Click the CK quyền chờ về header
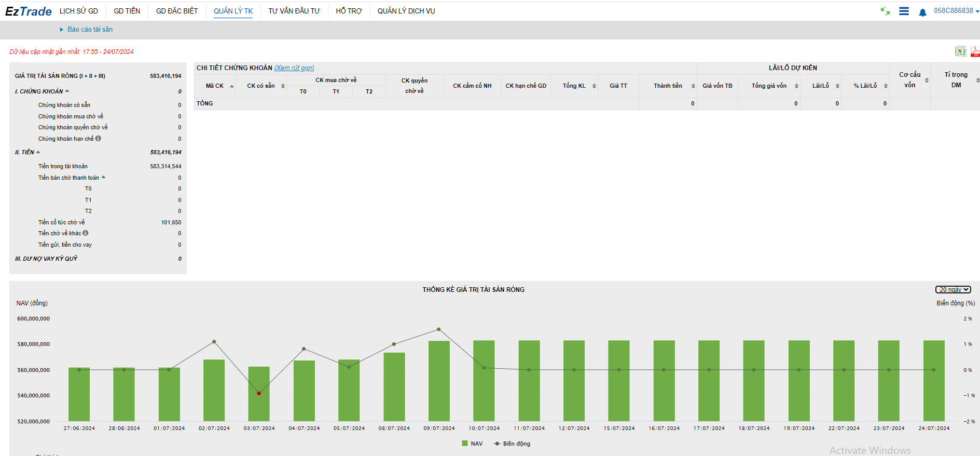 point(415,86)
